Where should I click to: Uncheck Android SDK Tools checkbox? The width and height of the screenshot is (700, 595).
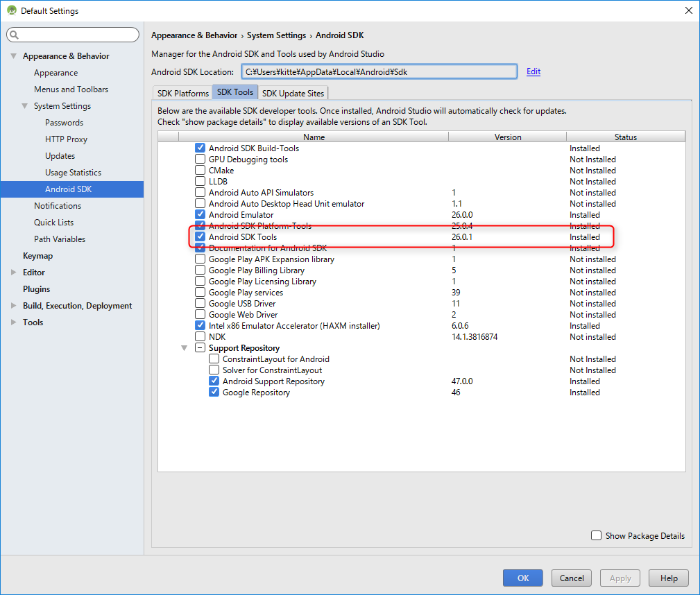(x=200, y=236)
